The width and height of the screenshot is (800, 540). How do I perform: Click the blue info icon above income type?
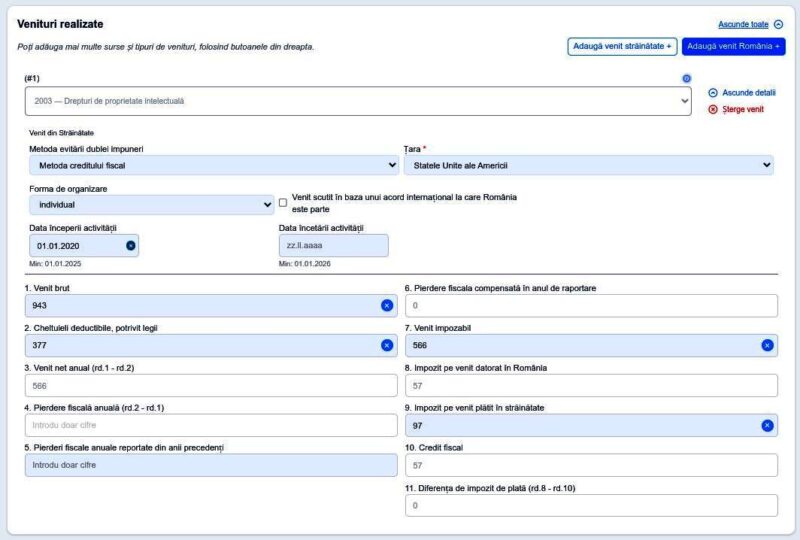coord(686,78)
